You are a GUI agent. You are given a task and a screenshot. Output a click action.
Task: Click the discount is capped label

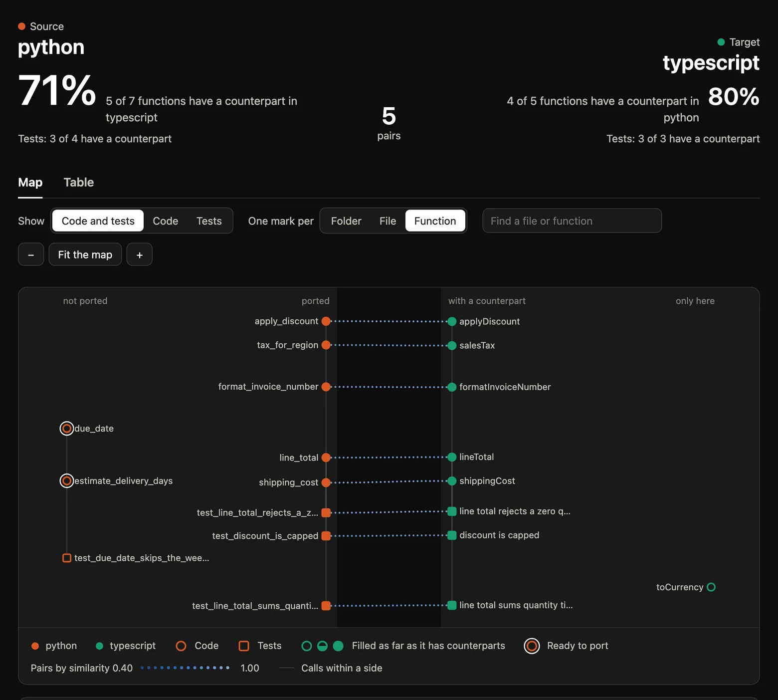coord(499,535)
